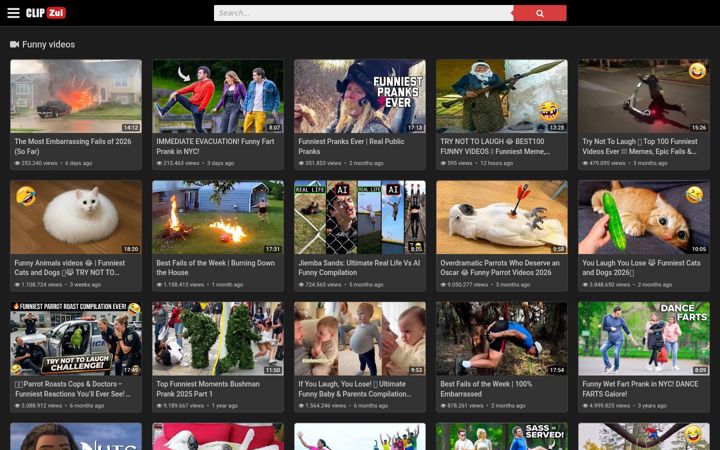Viewport: 720px width, 450px height.
Task: Open 'You Laugh You Lose Funniest Cats' title
Action: point(641,267)
